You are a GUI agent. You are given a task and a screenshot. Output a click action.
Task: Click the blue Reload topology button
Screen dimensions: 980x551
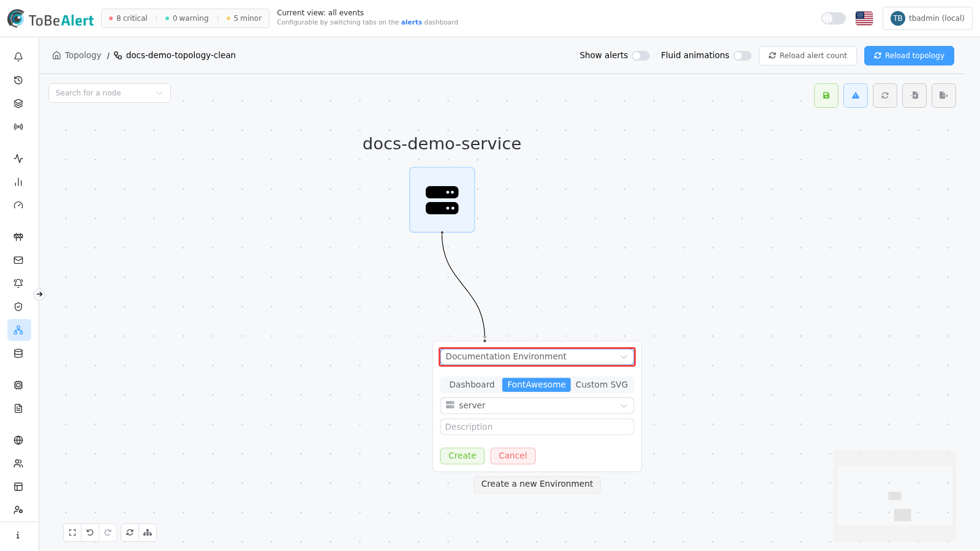pyautogui.click(x=909, y=56)
